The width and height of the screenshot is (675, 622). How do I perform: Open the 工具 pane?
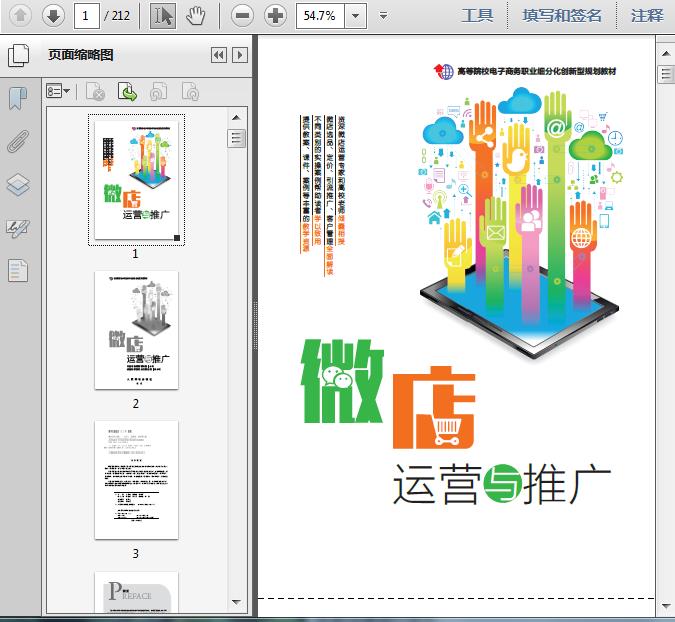(x=477, y=16)
